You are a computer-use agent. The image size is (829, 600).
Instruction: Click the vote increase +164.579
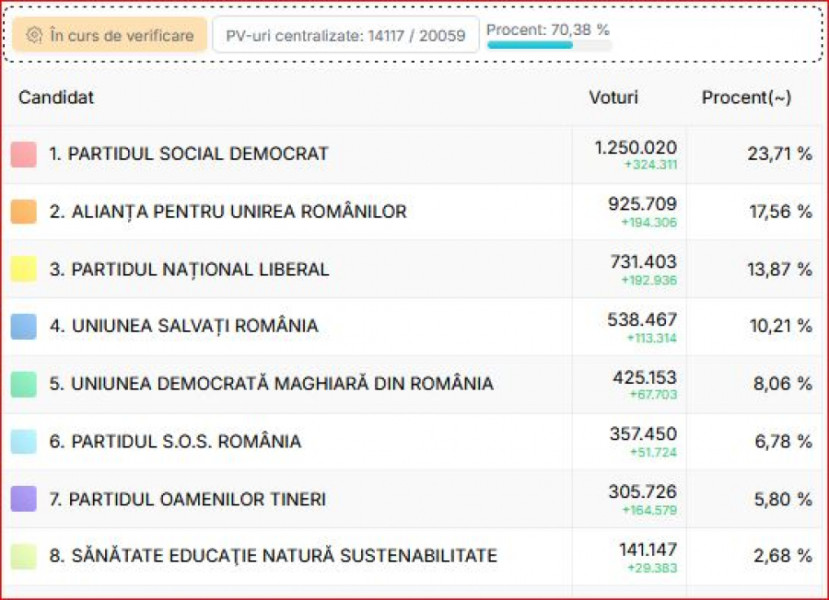pos(649,510)
